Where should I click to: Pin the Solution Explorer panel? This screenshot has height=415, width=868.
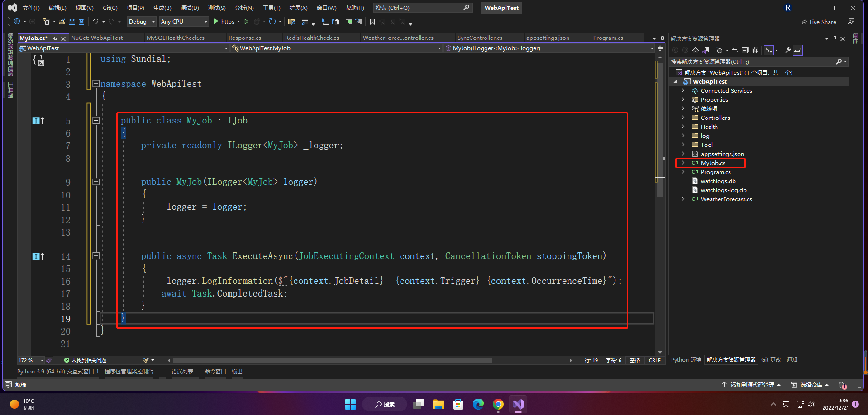pyautogui.click(x=835, y=38)
